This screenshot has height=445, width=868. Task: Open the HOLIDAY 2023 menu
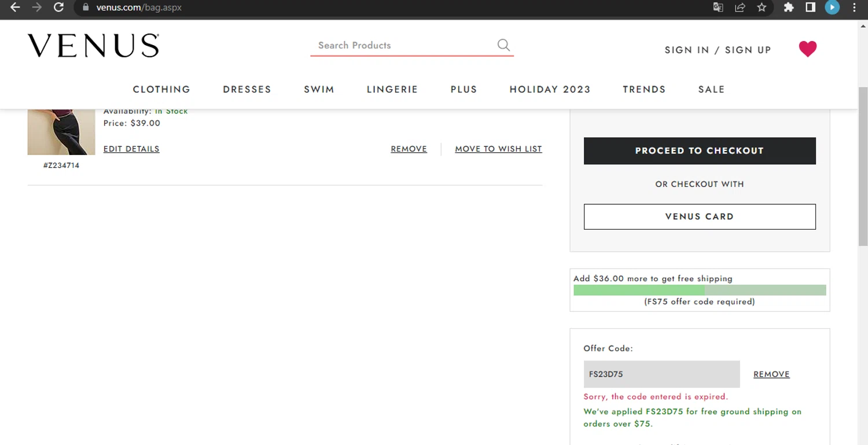(x=550, y=89)
